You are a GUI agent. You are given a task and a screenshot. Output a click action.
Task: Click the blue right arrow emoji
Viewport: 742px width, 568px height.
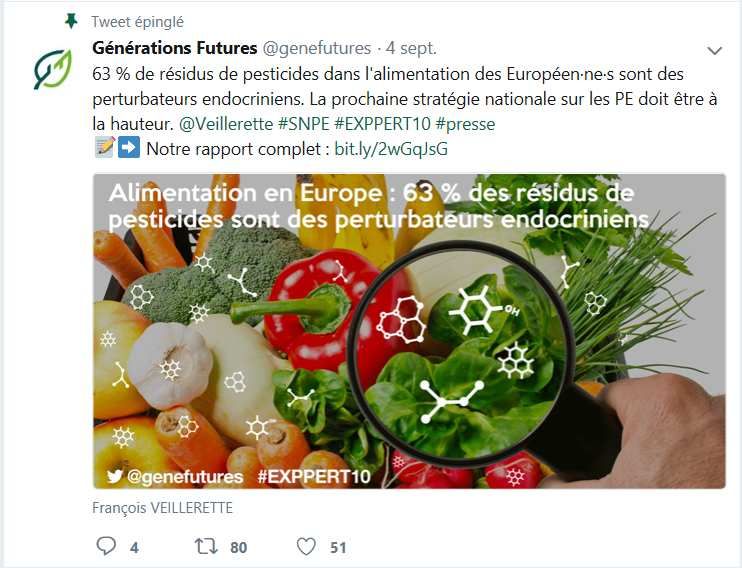pyautogui.click(x=129, y=147)
